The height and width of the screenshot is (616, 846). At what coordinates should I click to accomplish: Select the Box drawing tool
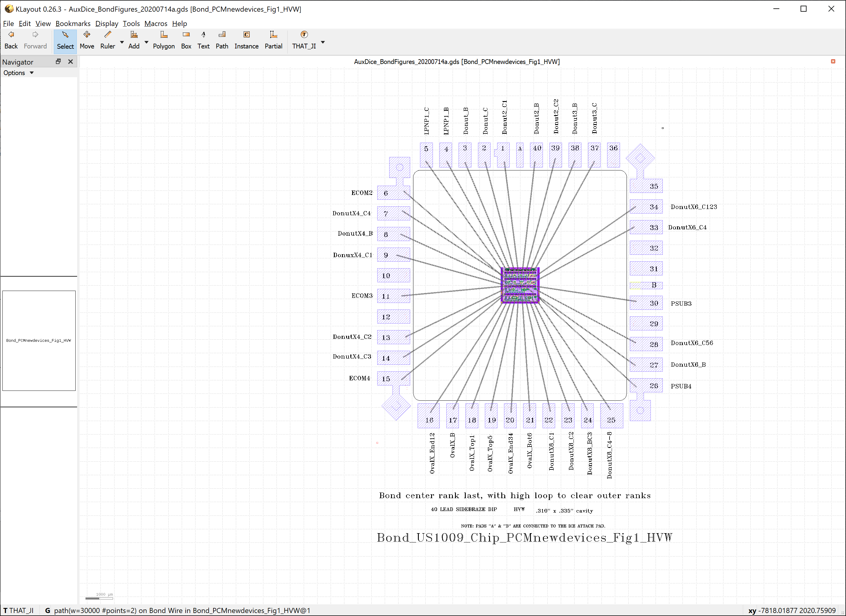[x=186, y=40]
